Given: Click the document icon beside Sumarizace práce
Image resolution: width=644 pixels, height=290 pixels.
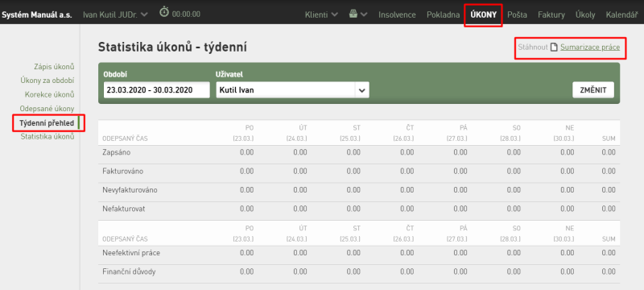Looking at the screenshot, I should tap(554, 48).
